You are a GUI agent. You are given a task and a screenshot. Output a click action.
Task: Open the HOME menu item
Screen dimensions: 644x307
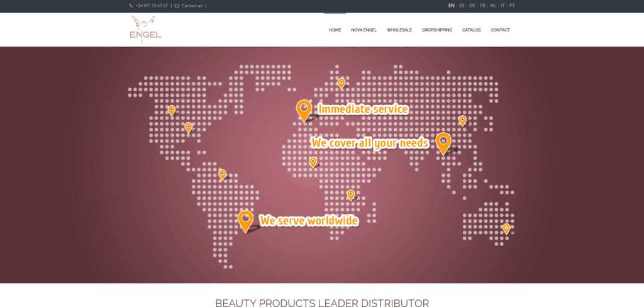[x=335, y=30]
